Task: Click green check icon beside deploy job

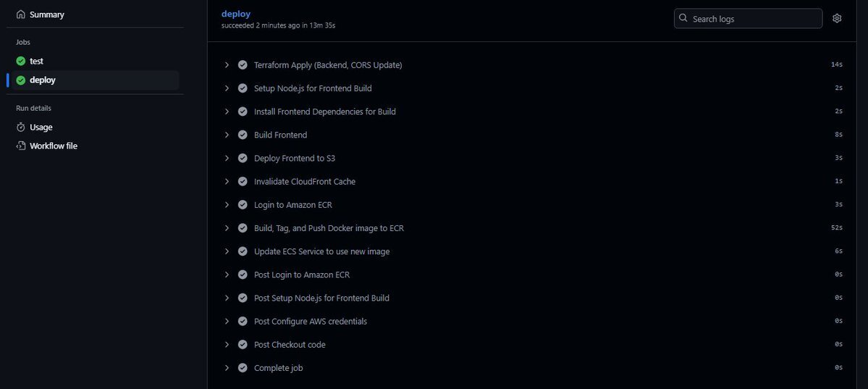Action: (x=21, y=80)
